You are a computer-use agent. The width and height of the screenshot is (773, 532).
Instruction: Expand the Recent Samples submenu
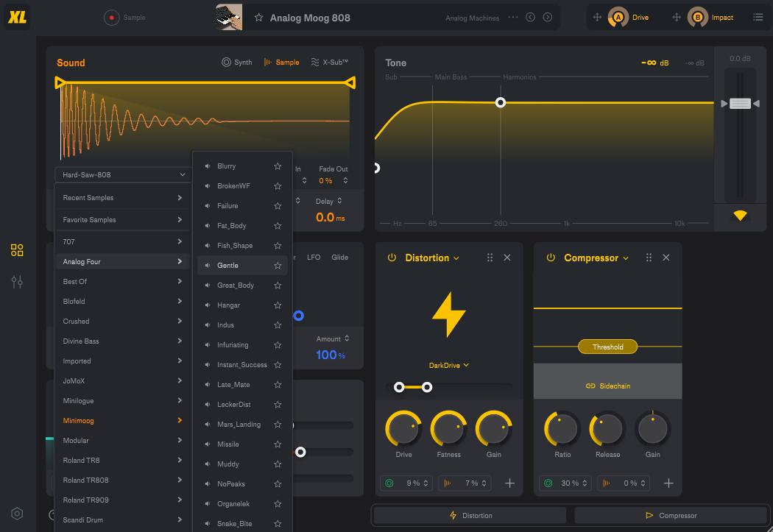(x=122, y=197)
